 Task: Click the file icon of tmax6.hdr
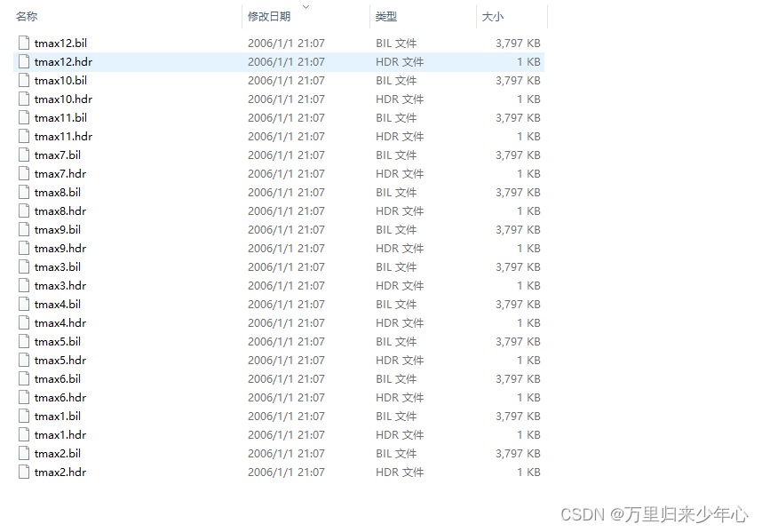click(x=24, y=397)
